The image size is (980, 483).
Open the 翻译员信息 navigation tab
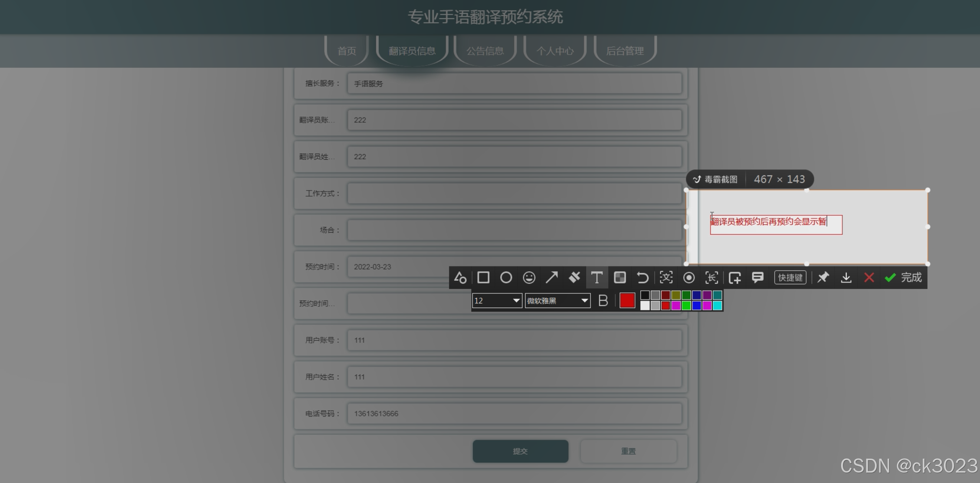click(x=412, y=51)
